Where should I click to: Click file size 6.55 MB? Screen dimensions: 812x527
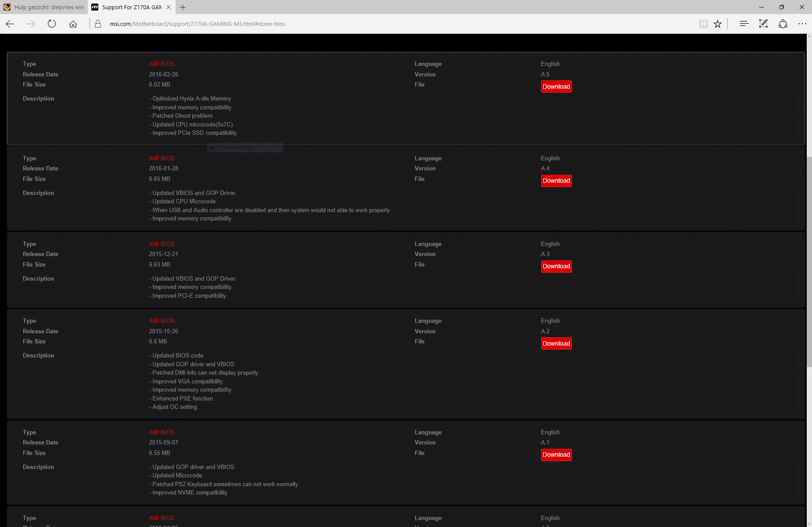click(160, 453)
